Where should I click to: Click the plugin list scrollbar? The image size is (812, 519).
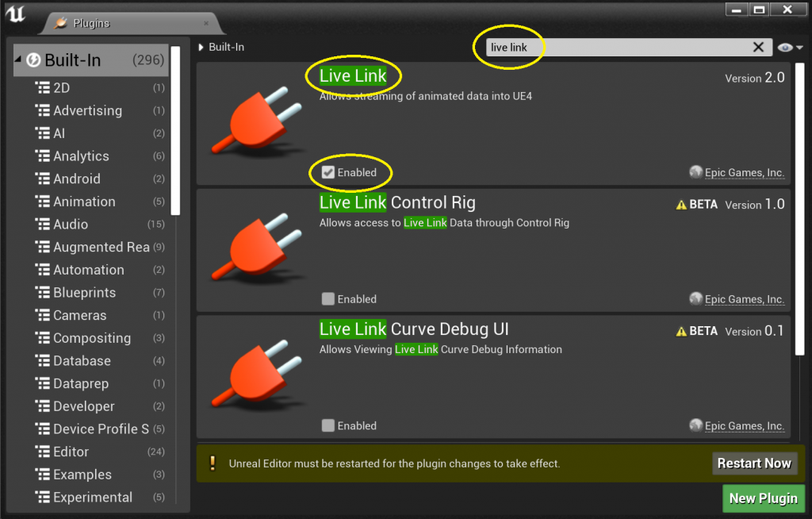point(799,209)
